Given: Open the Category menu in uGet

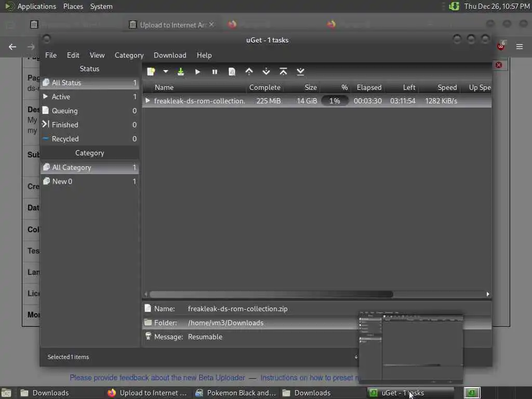Looking at the screenshot, I should click(129, 55).
